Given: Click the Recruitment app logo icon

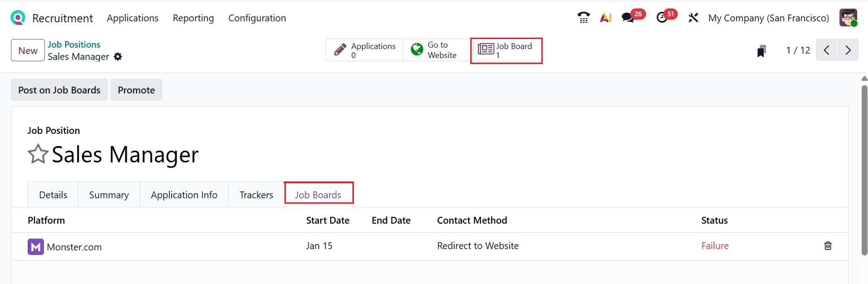Looking at the screenshot, I should coord(18,18).
